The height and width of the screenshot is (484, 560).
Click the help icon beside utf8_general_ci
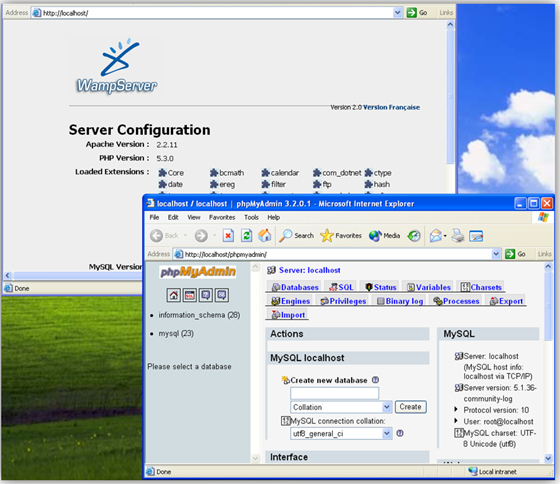(x=400, y=433)
